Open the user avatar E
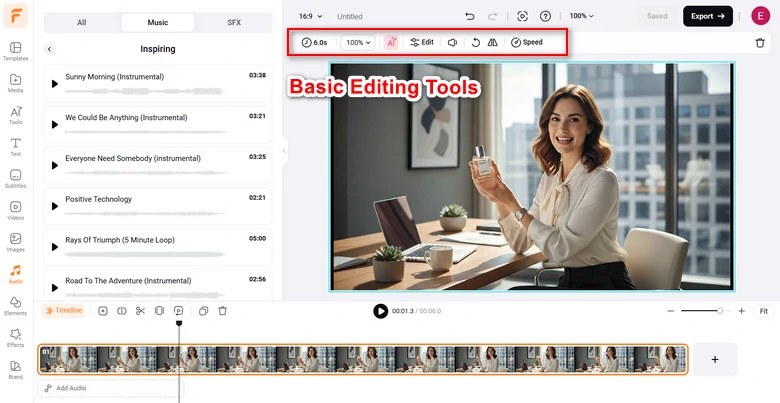 (x=761, y=16)
